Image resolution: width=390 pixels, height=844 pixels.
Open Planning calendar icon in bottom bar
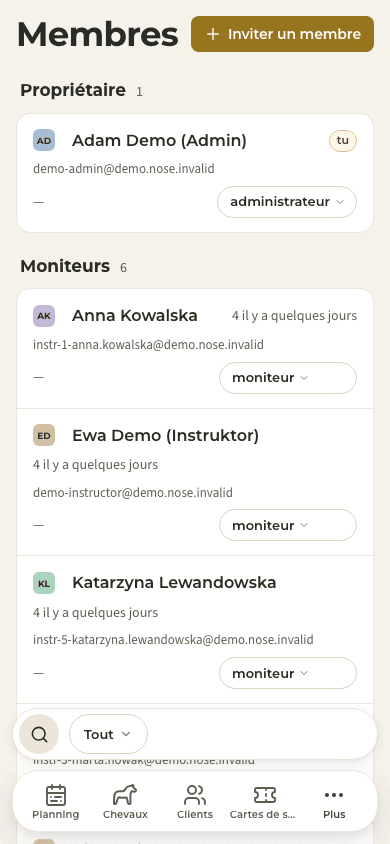pos(55,795)
